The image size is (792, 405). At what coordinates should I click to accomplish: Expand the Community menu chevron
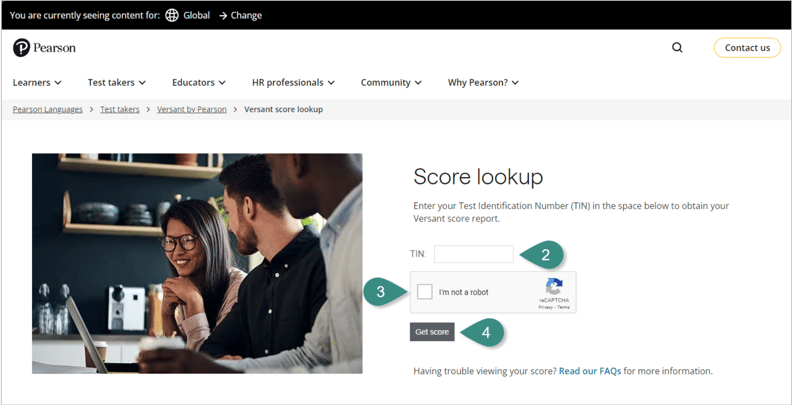pyautogui.click(x=418, y=83)
